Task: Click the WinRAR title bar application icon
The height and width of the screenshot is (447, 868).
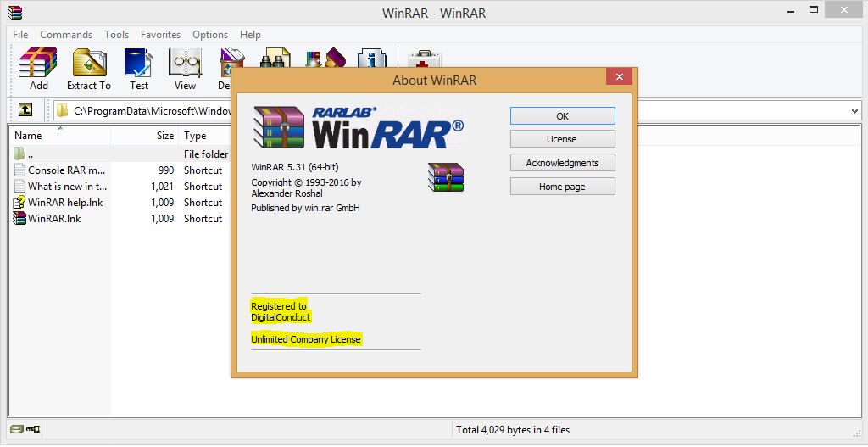Action: pos(15,12)
